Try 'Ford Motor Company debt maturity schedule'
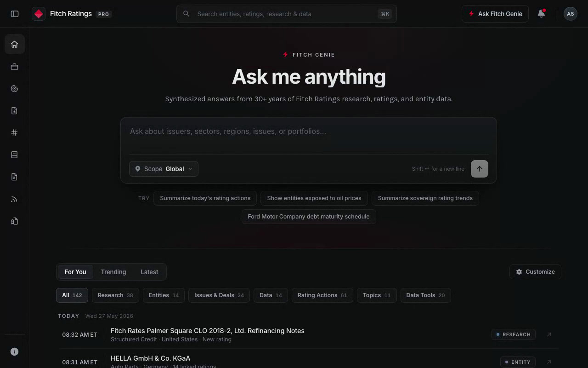The height and width of the screenshot is (368, 588). [309, 217]
